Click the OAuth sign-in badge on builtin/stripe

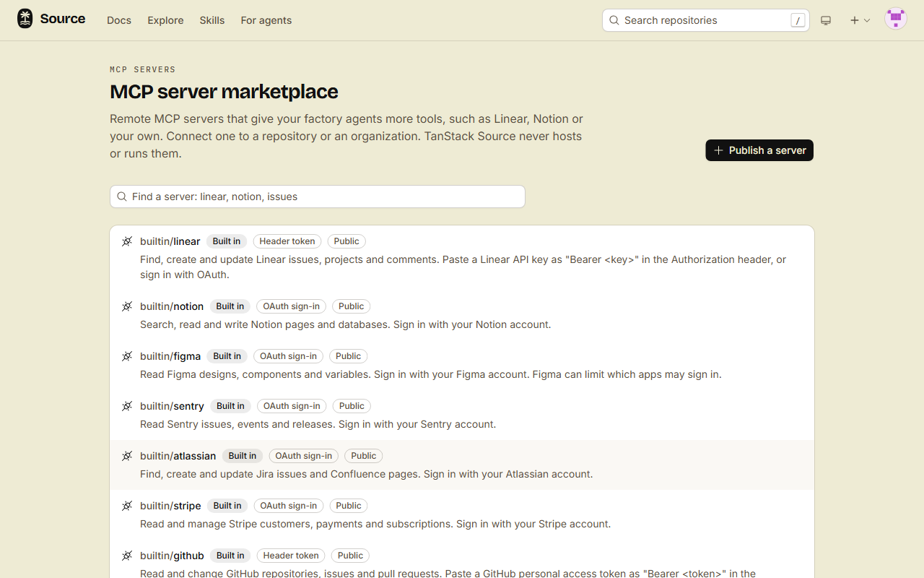(289, 506)
